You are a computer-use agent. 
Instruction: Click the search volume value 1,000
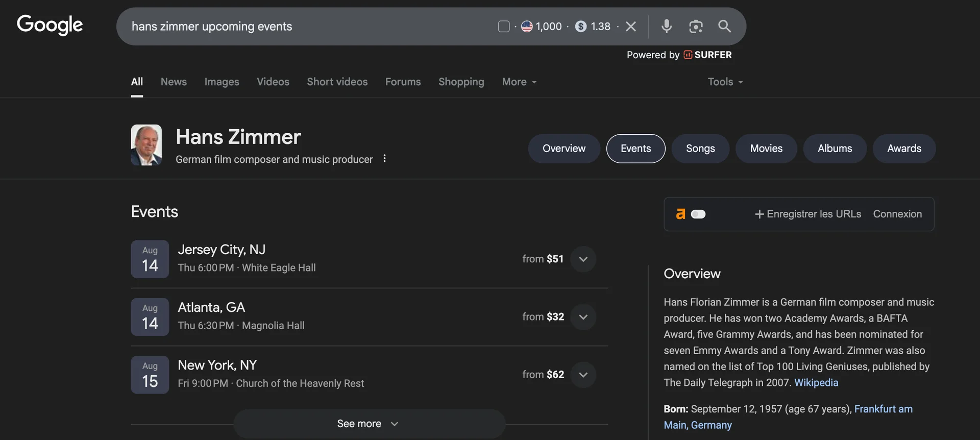pyautogui.click(x=549, y=27)
